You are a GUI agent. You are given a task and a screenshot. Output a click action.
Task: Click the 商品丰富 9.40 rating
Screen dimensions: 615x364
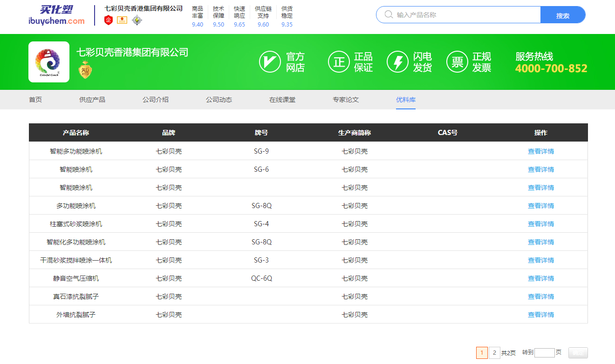(198, 17)
